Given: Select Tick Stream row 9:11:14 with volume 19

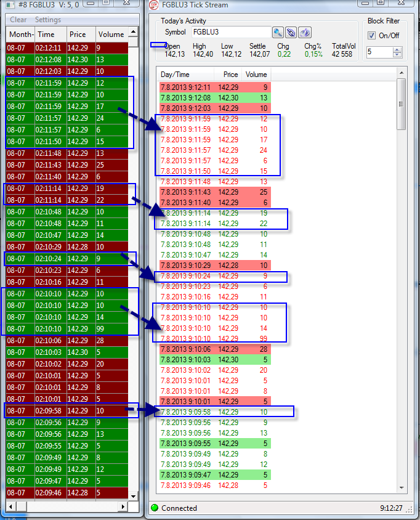Looking at the screenshot, I should (215, 213).
